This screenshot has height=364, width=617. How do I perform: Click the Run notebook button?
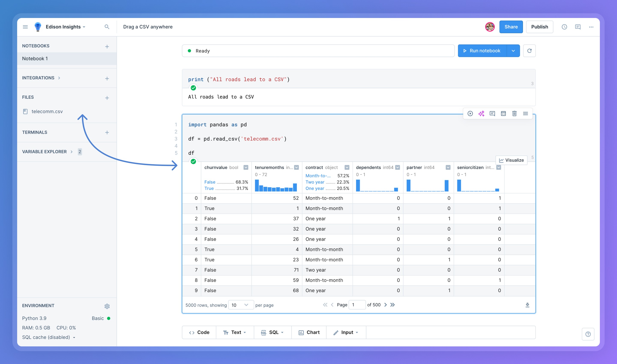tap(482, 51)
